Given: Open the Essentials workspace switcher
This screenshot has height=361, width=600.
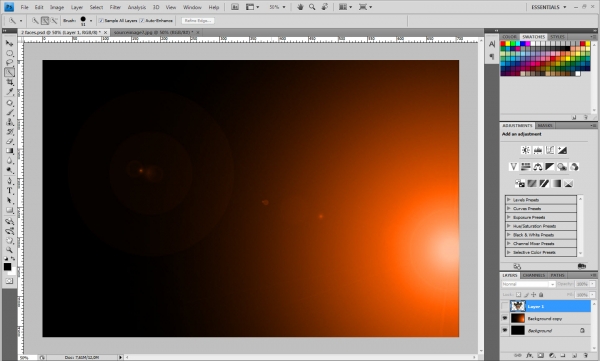Looking at the screenshot, I should pos(548,7).
